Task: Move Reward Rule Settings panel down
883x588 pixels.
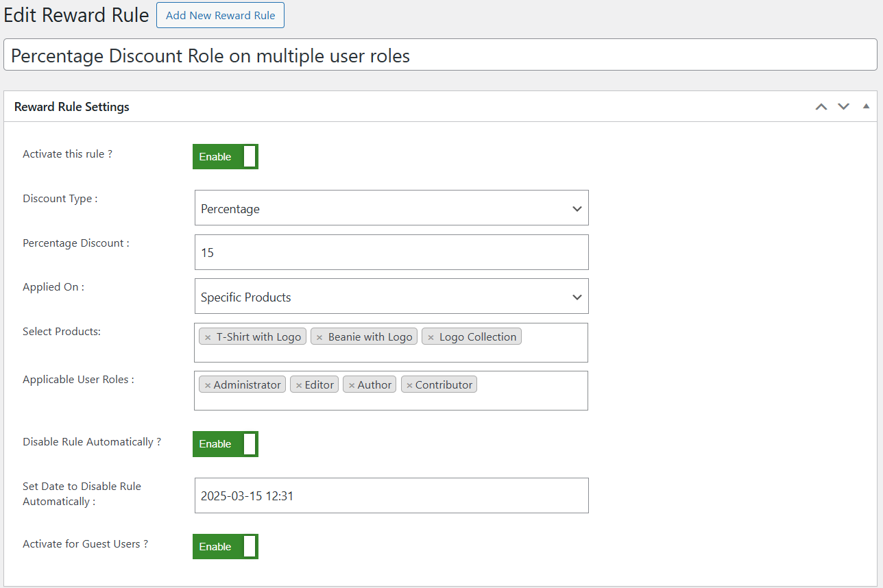Action: [x=843, y=106]
